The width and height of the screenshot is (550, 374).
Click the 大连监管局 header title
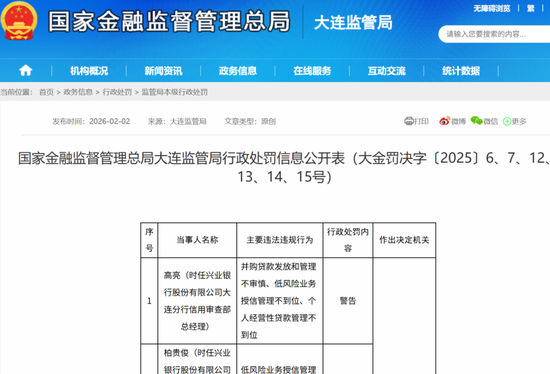[353, 23]
